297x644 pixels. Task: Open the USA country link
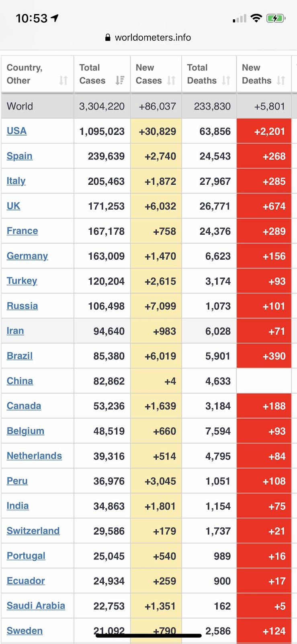coord(16,131)
